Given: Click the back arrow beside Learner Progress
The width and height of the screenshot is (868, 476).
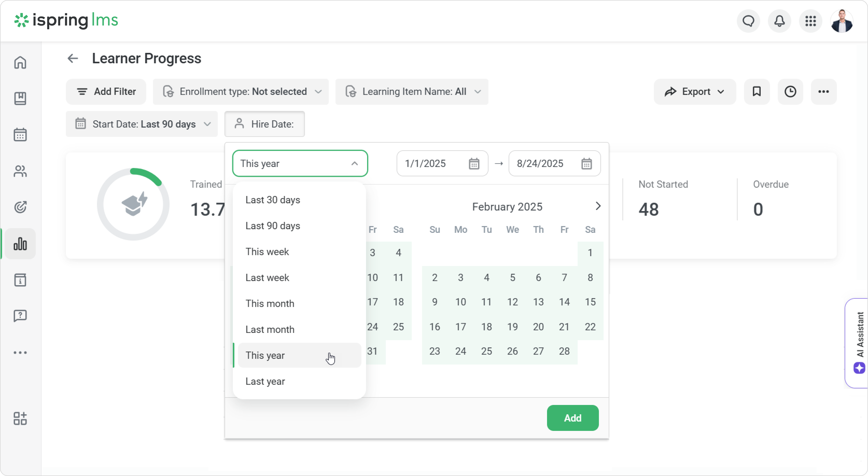Looking at the screenshot, I should [x=73, y=59].
